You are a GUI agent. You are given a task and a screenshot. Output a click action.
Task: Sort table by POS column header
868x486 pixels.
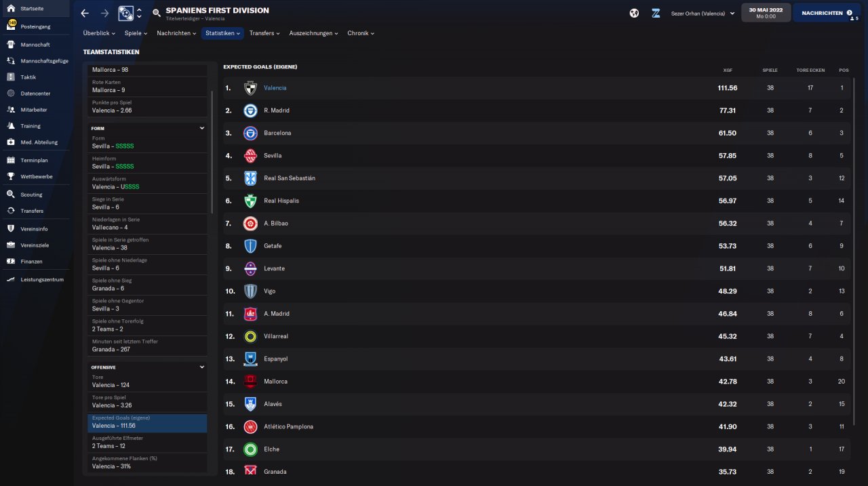pyautogui.click(x=844, y=70)
